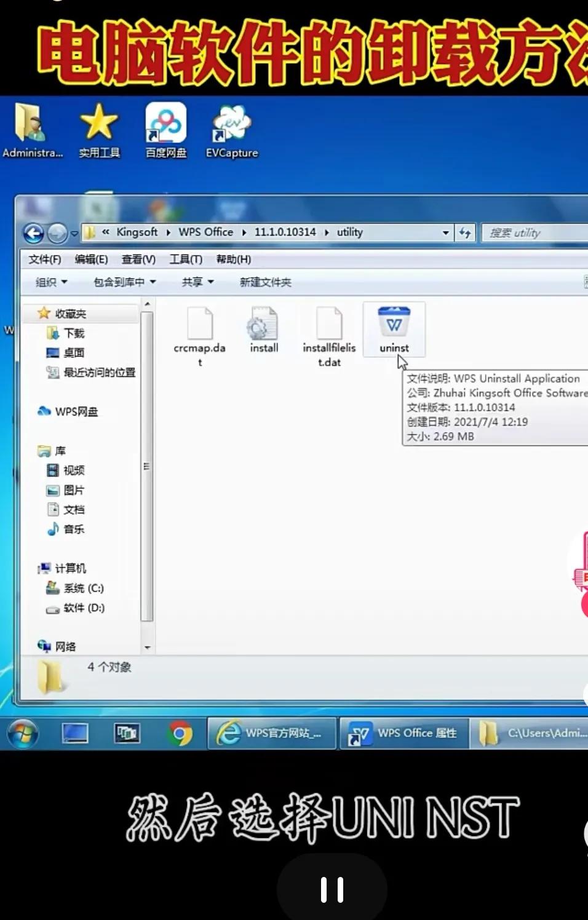Open 下载 in the navigation pane
The height and width of the screenshot is (920, 588).
(x=66, y=333)
